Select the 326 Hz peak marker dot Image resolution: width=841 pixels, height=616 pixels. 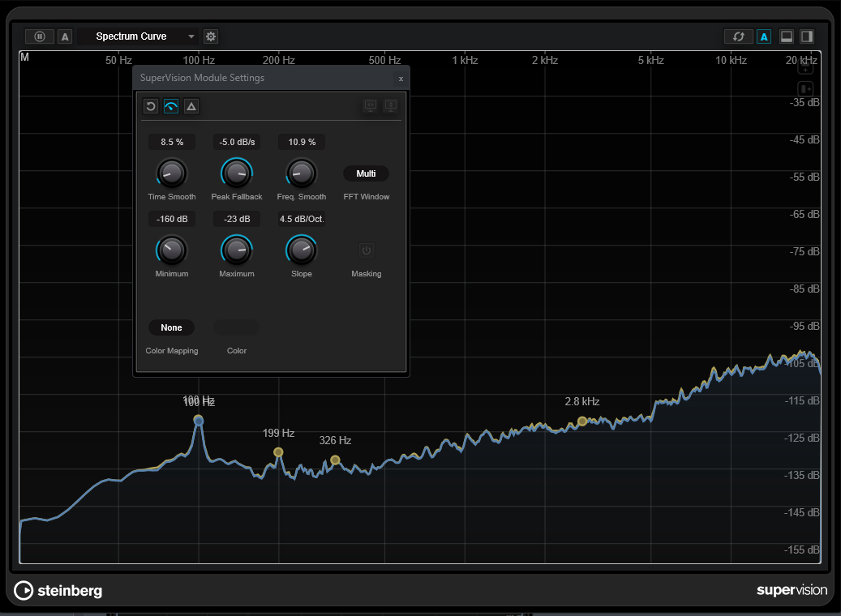(x=335, y=460)
